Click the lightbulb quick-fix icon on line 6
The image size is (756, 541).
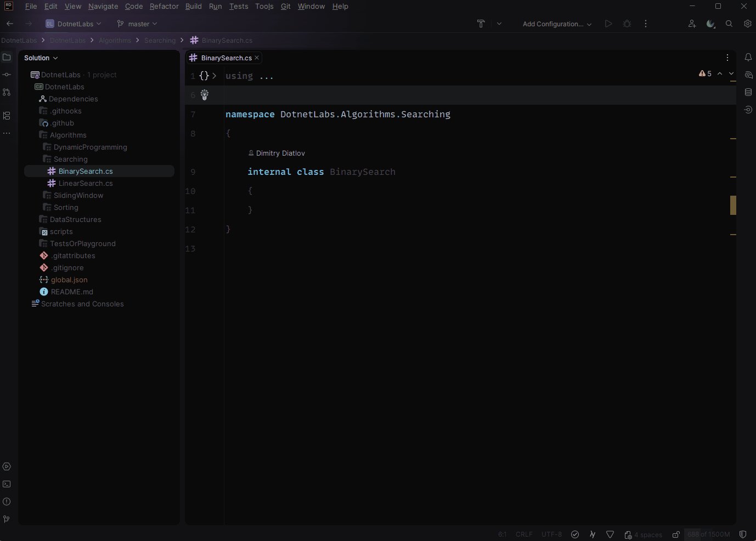click(x=205, y=95)
